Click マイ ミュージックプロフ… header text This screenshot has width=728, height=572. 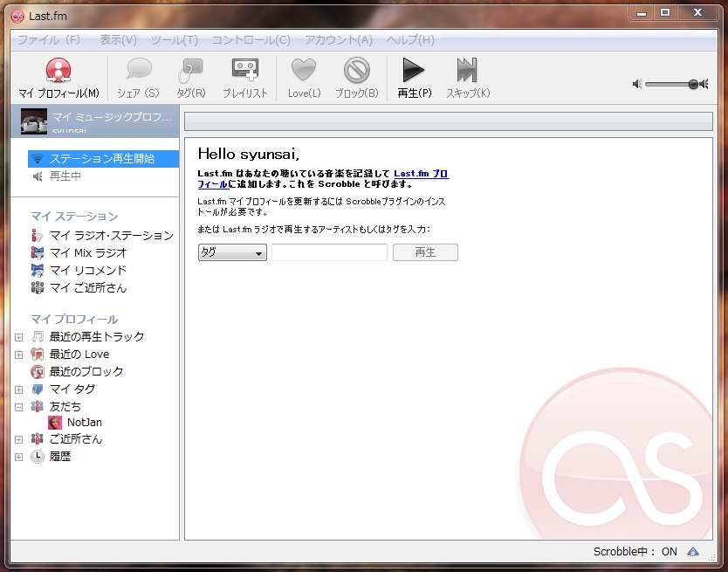(112, 117)
